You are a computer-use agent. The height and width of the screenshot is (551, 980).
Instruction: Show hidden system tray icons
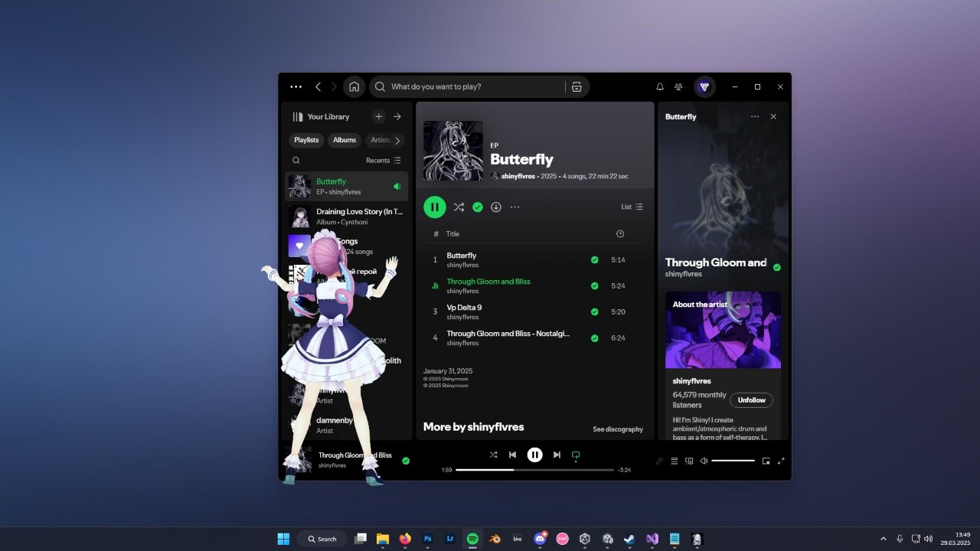coord(883,539)
